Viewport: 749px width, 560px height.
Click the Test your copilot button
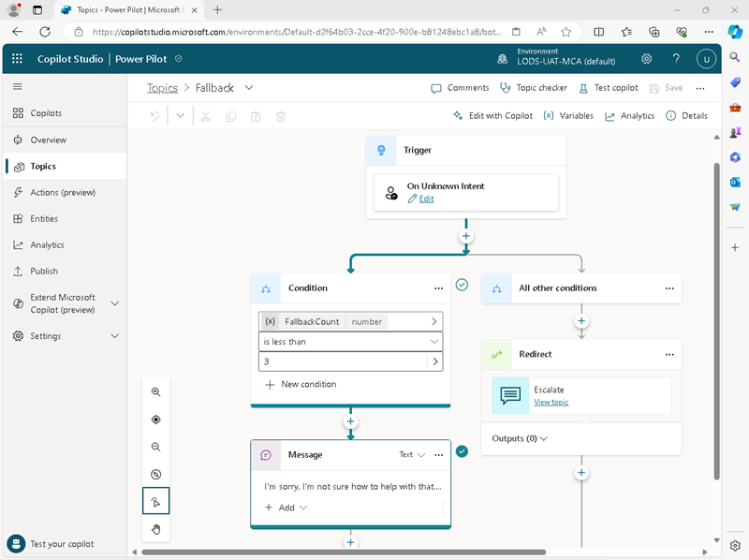[51, 544]
